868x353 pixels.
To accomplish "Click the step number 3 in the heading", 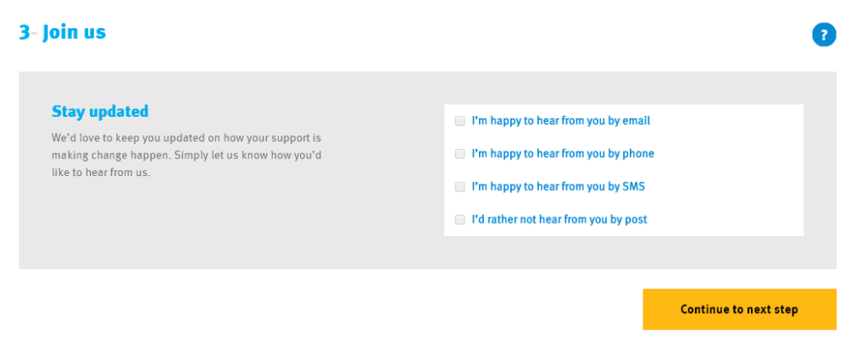I will tap(24, 33).
